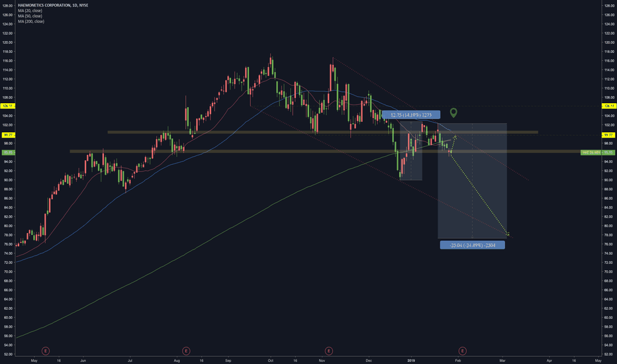Click Aug on the time axis
This screenshot has height=364, width=617.
177,361
